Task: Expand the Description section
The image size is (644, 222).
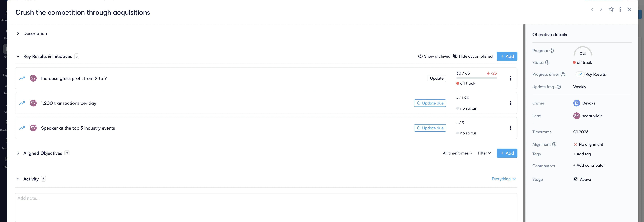Action: tap(18, 33)
